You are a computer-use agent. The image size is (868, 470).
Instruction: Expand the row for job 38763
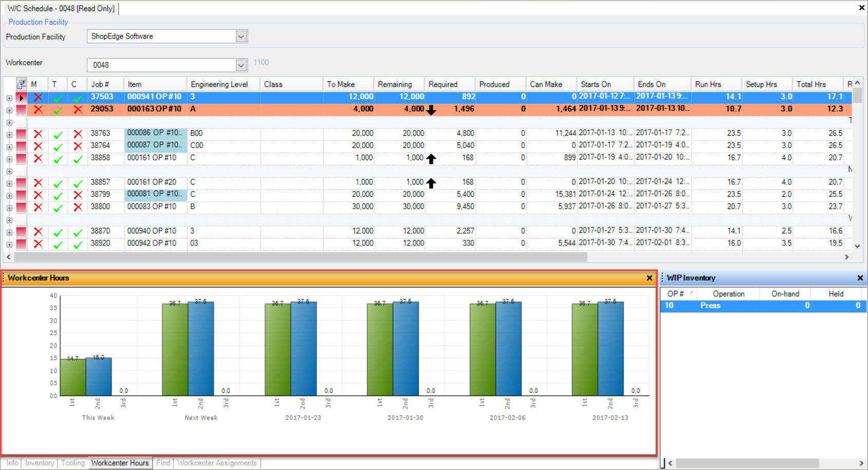(9, 135)
